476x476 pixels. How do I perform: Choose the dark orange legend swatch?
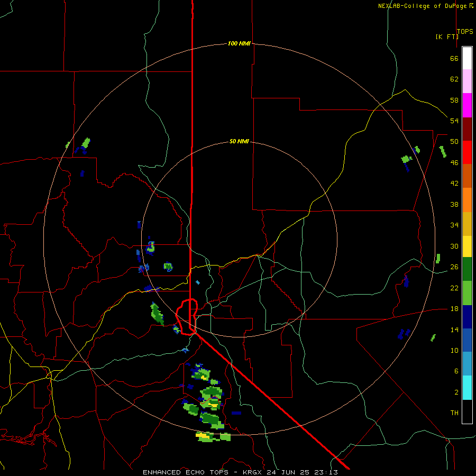(x=467, y=176)
